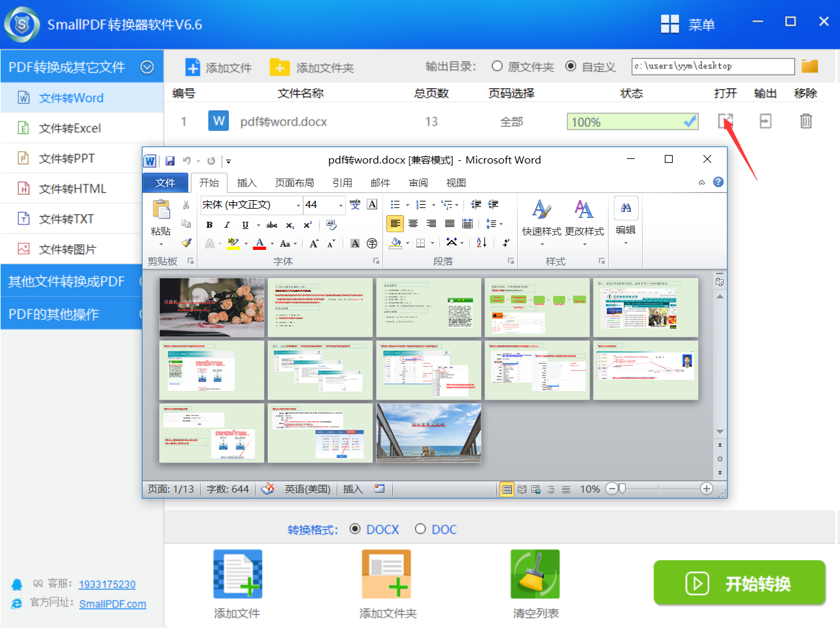Open the Change Case Aa dropdown

pyautogui.click(x=288, y=243)
